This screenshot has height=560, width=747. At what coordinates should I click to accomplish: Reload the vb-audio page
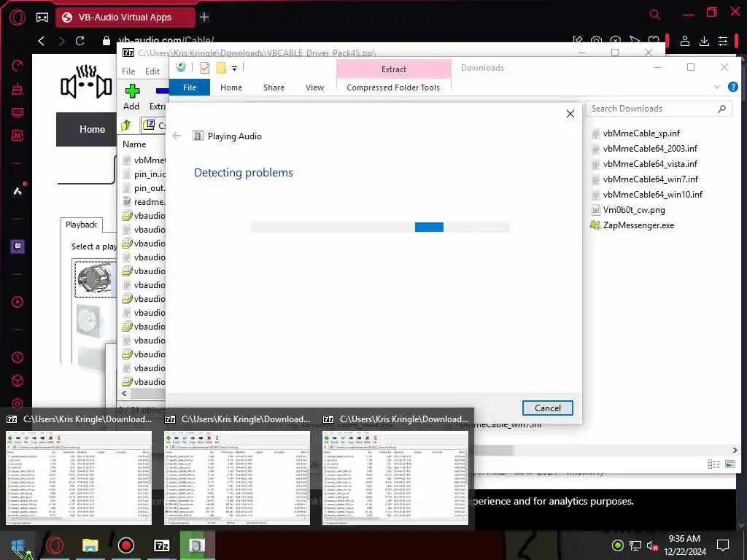(80, 41)
